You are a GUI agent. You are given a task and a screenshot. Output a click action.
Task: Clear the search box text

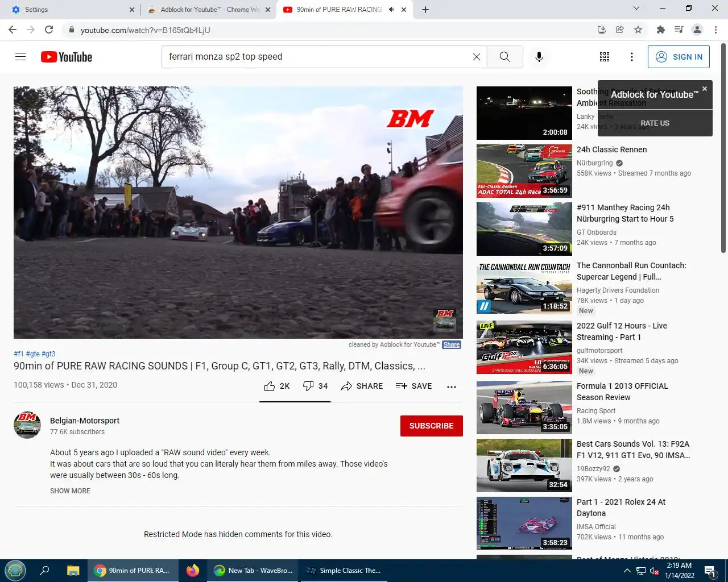point(477,57)
